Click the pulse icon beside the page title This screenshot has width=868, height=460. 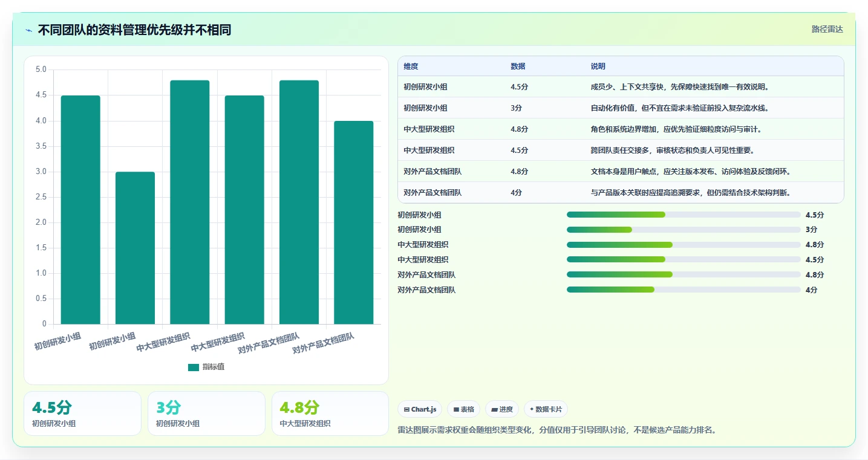click(x=29, y=30)
